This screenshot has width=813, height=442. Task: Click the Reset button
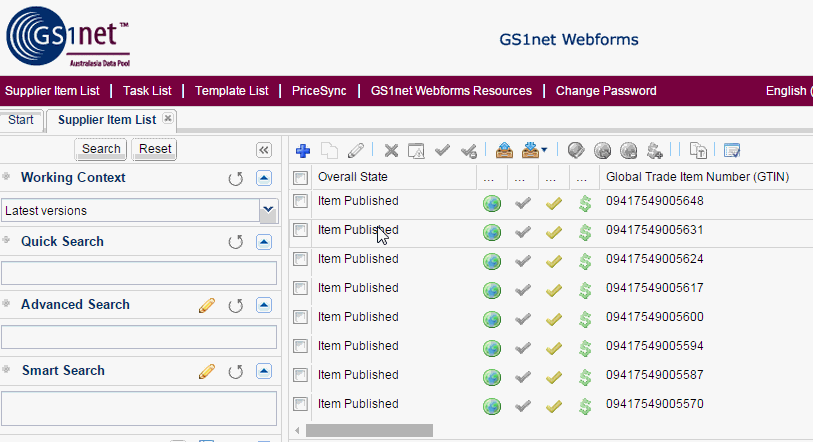pyautogui.click(x=155, y=149)
